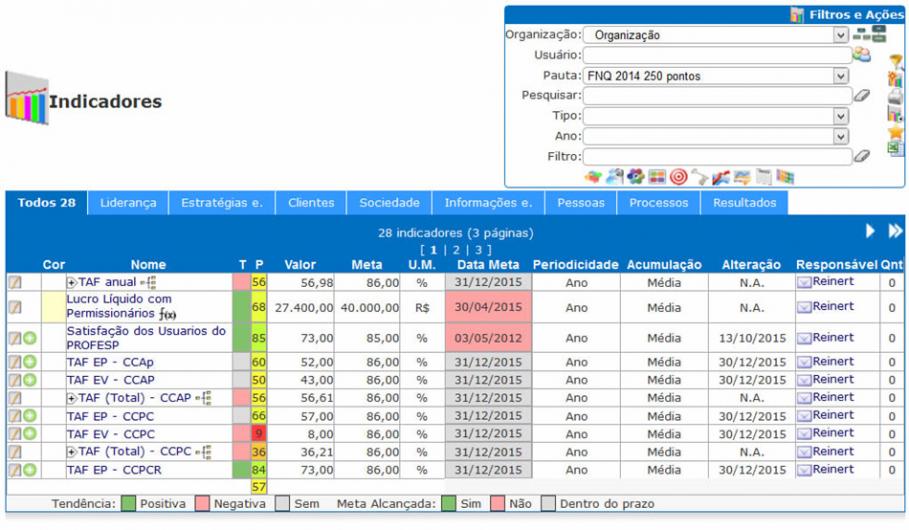The width and height of the screenshot is (909, 530).
Task: Expand the TAF (Total) - CCPC row
Action: point(71,452)
